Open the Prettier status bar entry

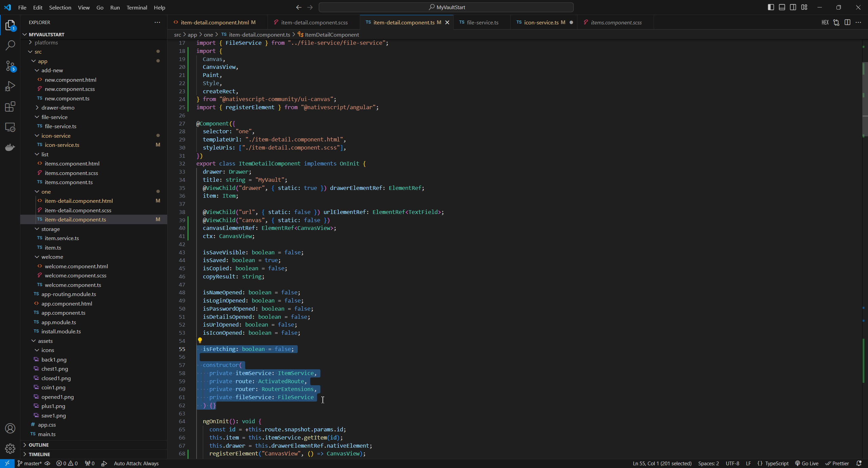point(837,463)
